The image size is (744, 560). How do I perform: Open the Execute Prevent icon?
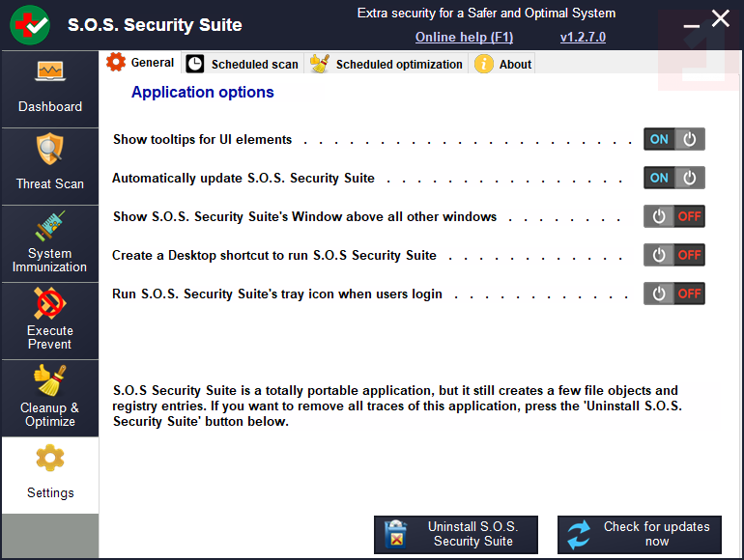point(50,303)
